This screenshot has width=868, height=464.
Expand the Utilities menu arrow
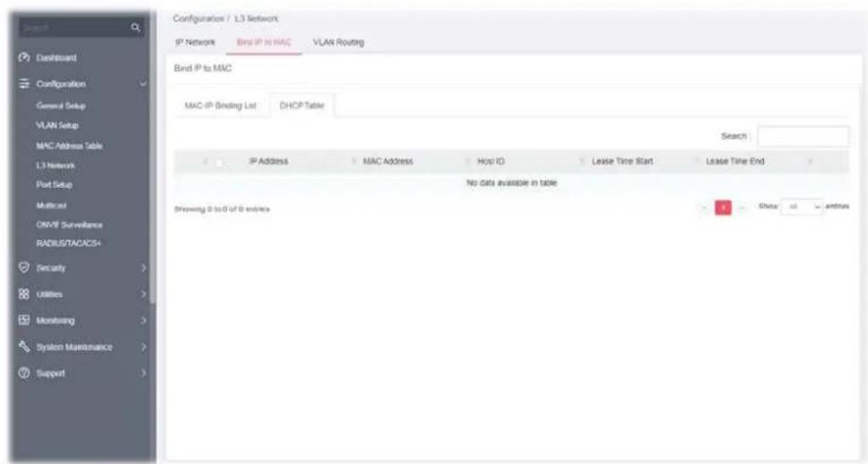(x=143, y=294)
